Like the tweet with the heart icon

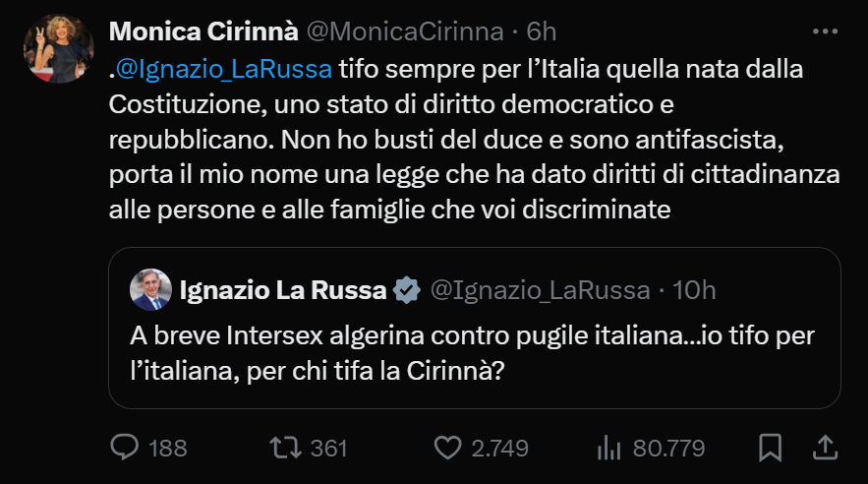pos(448,449)
